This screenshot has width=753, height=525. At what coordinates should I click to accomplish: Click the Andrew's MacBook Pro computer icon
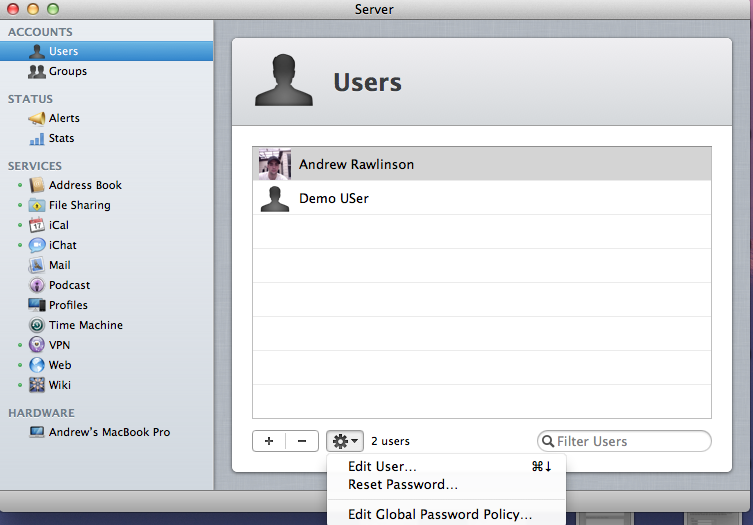click(36, 432)
